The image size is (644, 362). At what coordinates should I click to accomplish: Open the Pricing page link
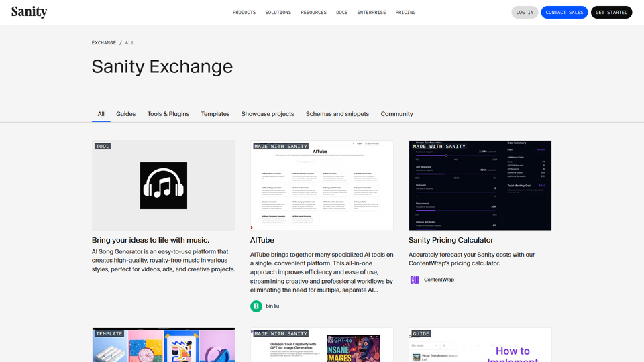pyautogui.click(x=405, y=13)
